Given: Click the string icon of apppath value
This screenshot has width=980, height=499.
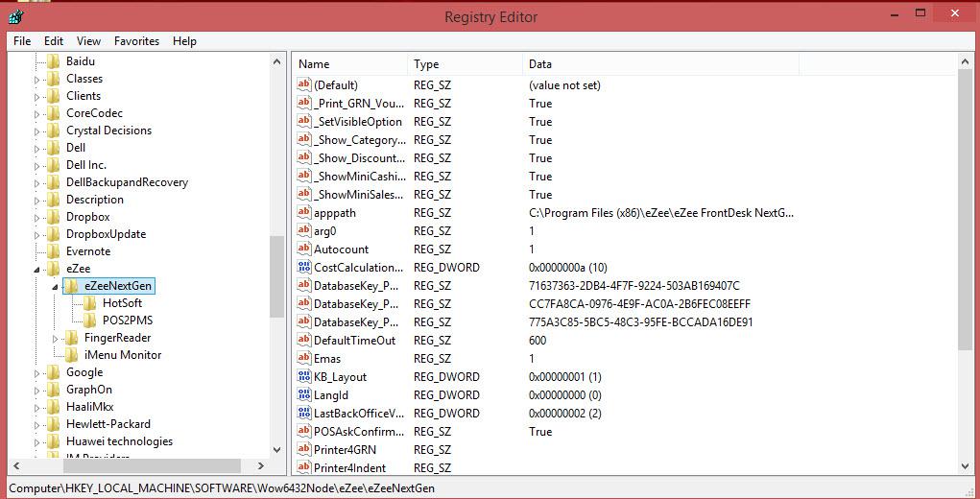Looking at the screenshot, I should (304, 212).
